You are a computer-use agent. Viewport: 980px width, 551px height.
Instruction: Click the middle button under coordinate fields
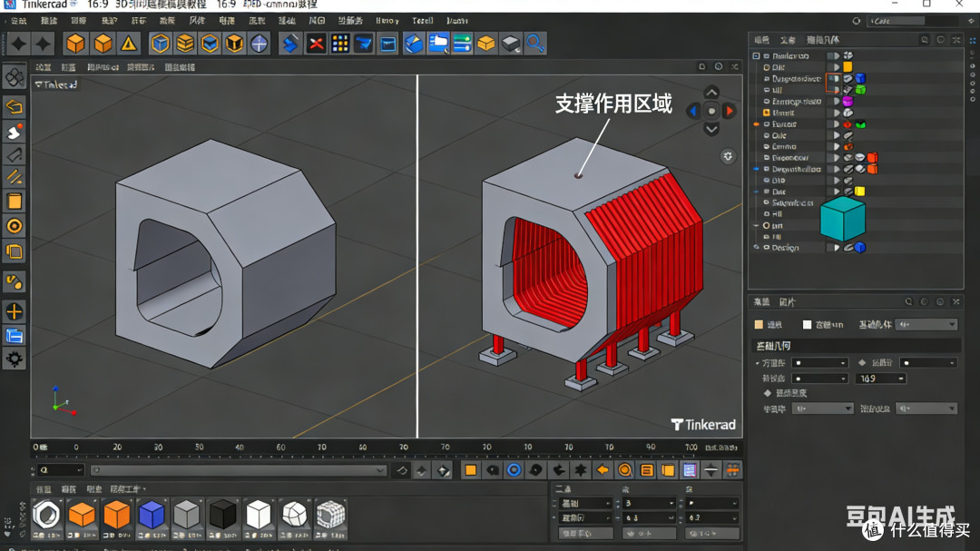650,534
